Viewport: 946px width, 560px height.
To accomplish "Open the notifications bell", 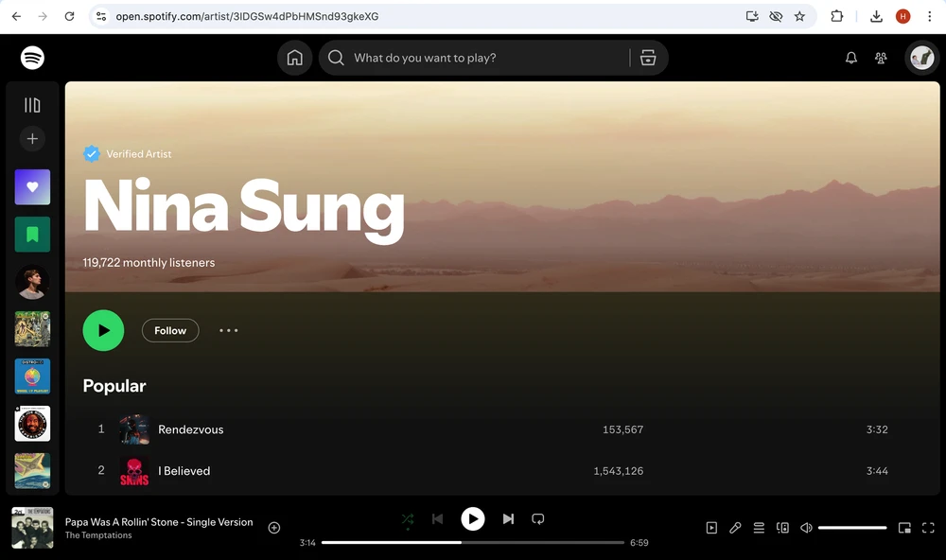I will [x=850, y=58].
